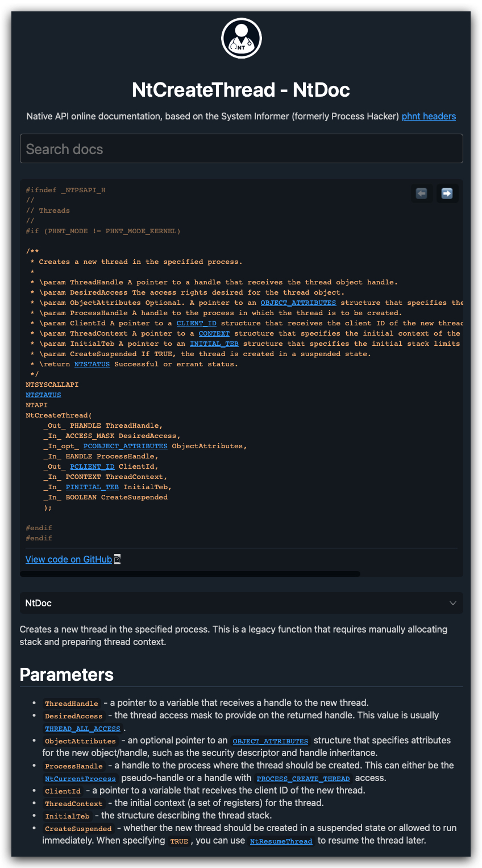Follow the CONTEXT structure link
Viewport: 482px width, 868px height.
click(x=214, y=333)
